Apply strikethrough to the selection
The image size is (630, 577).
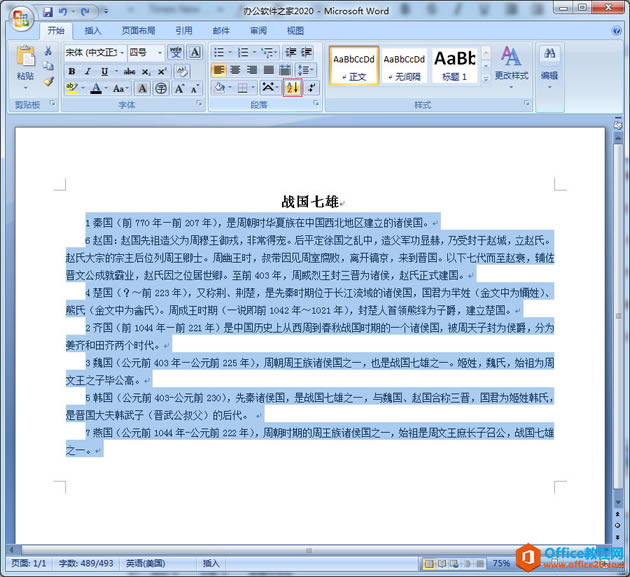pyautogui.click(x=129, y=72)
